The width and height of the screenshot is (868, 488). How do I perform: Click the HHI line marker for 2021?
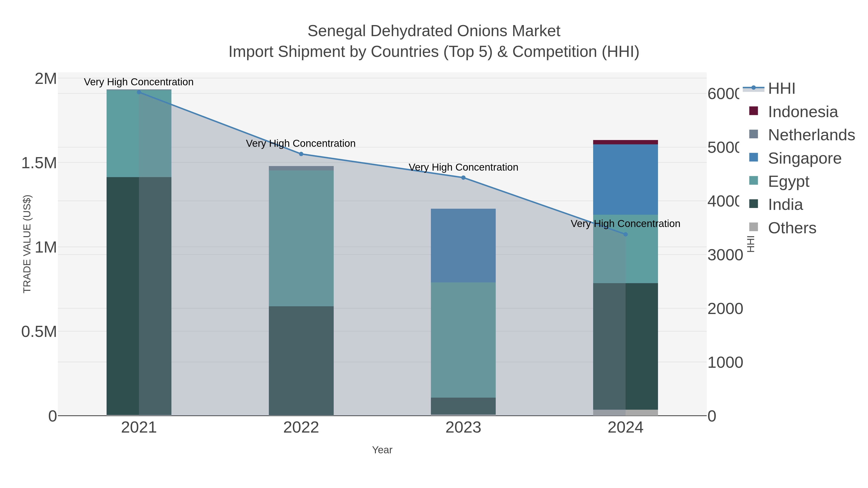[139, 92]
